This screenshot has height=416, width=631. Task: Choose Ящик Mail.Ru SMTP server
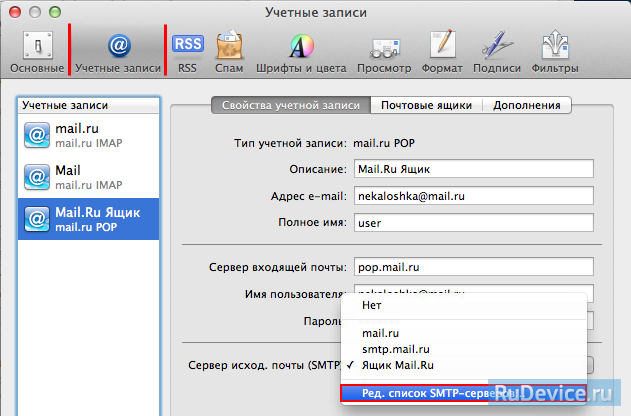pos(464,365)
